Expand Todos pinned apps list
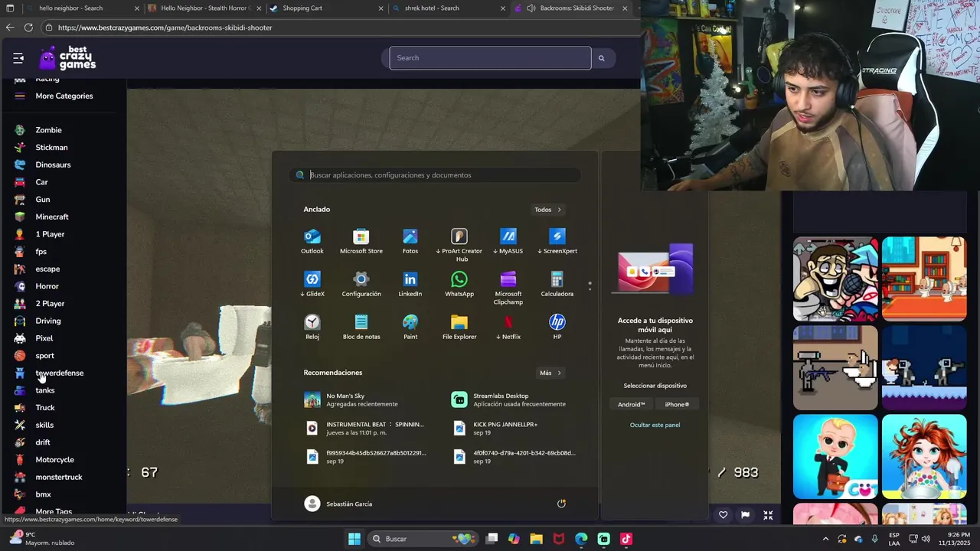The width and height of the screenshot is (980, 551). coord(548,210)
